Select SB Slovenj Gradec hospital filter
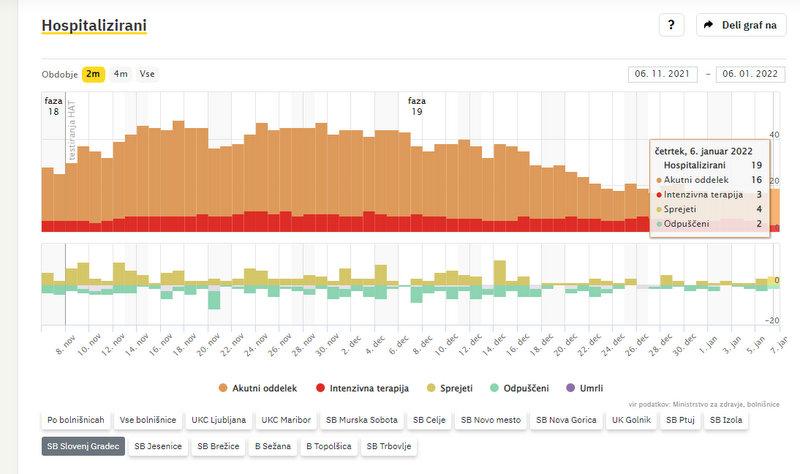This screenshot has width=800, height=474. tap(83, 446)
